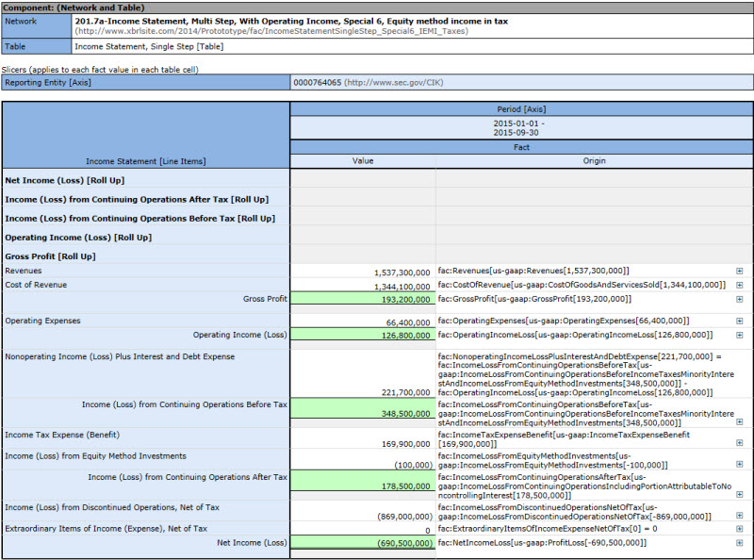
Task: Click the Origin column header
Action: [x=595, y=161]
